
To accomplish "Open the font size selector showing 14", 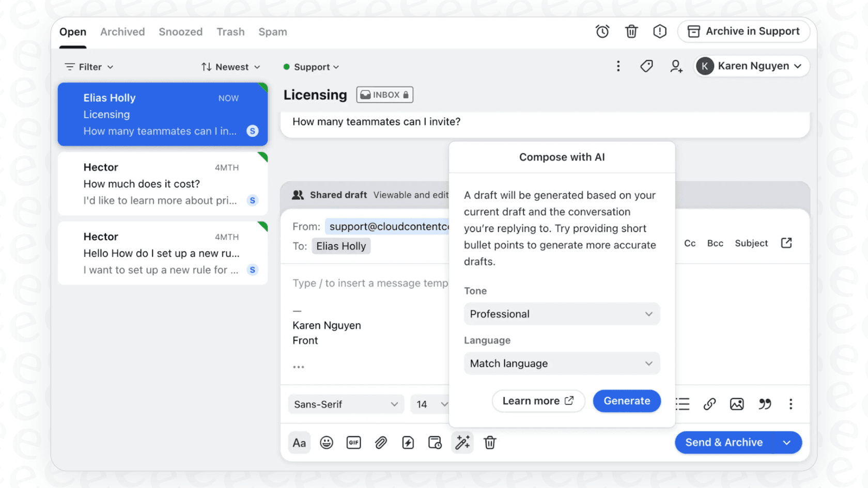I will (430, 404).
